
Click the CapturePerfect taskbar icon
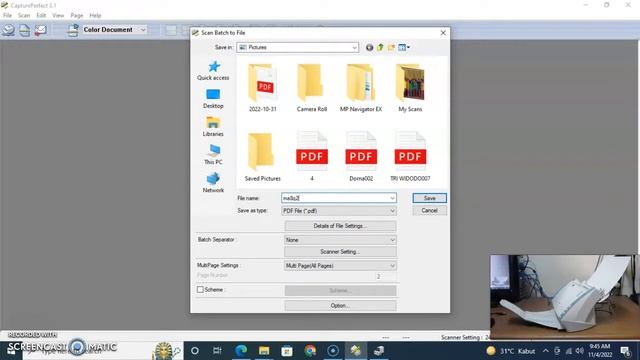(x=356, y=351)
